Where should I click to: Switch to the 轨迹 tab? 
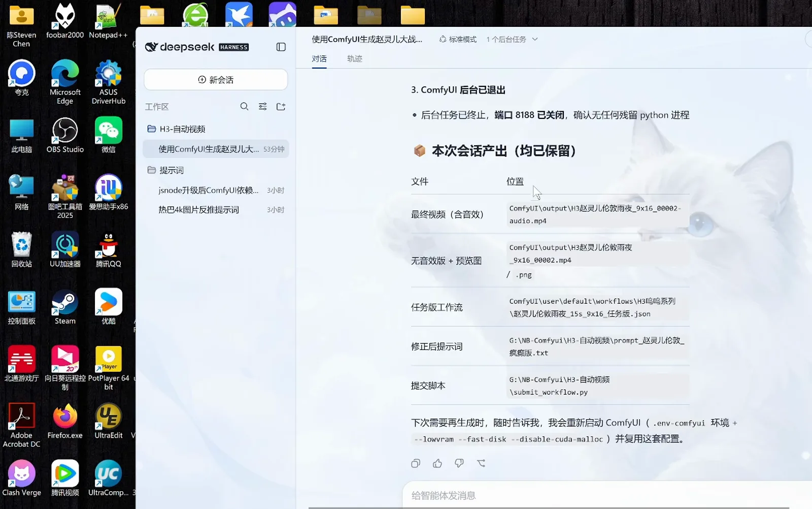(355, 58)
